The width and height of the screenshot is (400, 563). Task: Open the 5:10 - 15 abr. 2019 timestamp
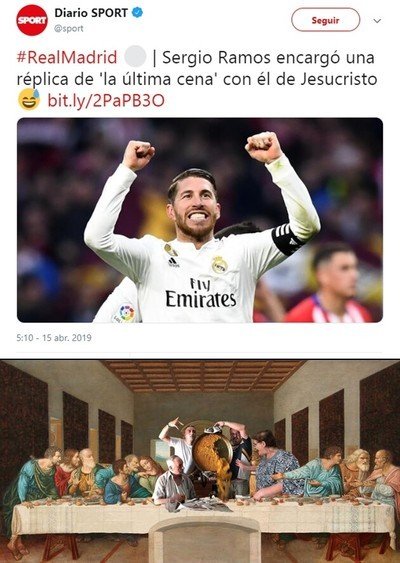[x=54, y=338]
